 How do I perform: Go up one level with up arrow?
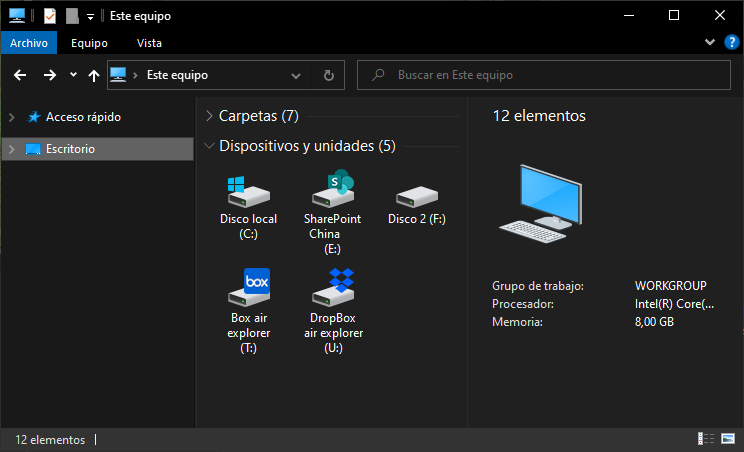point(94,75)
